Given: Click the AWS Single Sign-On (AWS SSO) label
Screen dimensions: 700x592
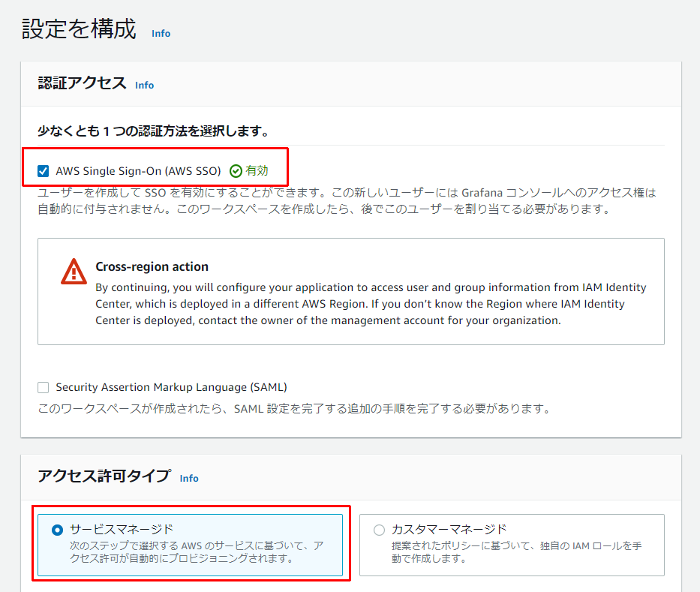Looking at the screenshot, I should [138, 171].
